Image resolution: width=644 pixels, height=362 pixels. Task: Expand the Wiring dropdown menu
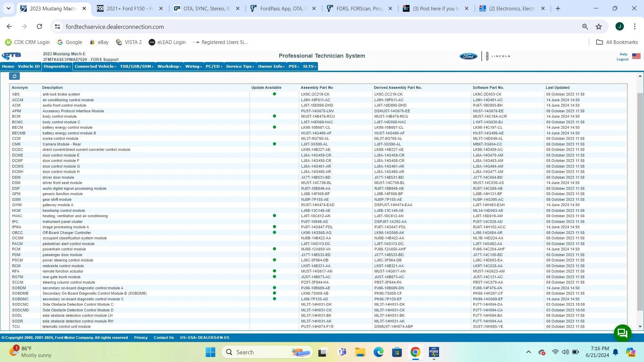pyautogui.click(x=194, y=66)
